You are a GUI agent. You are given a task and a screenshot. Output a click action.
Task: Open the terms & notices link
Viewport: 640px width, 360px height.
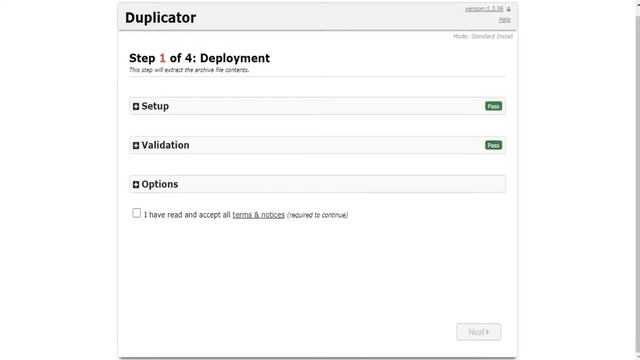tap(258, 215)
